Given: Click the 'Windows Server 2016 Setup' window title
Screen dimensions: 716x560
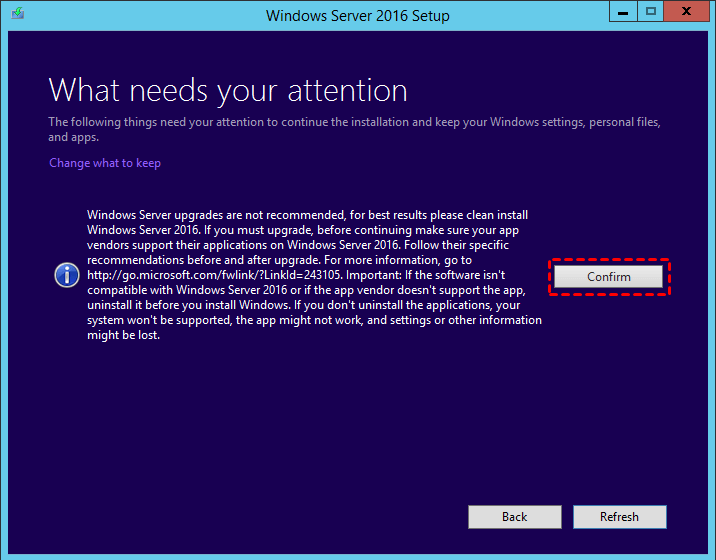Looking at the screenshot, I should 357,16.
